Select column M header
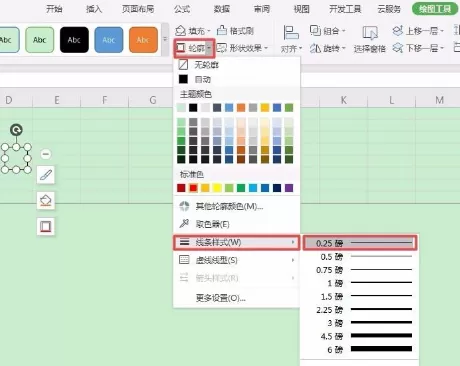460x366 pixels. click(439, 100)
